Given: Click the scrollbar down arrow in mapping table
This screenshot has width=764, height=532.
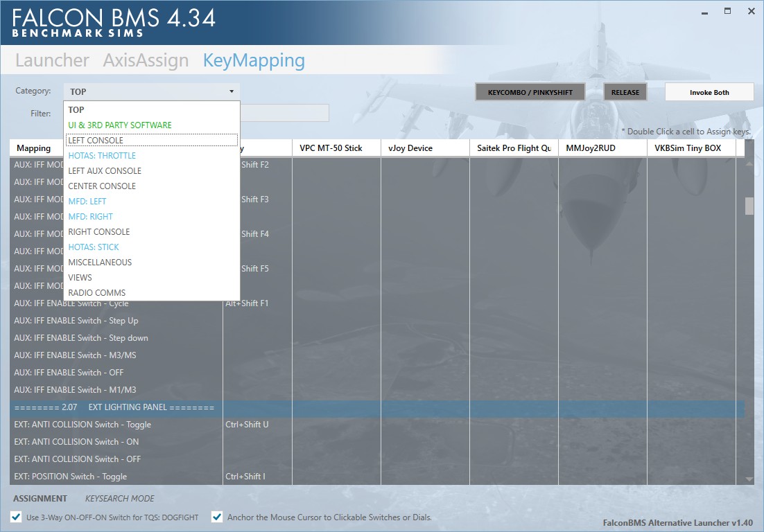Looking at the screenshot, I should [x=749, y=479].
